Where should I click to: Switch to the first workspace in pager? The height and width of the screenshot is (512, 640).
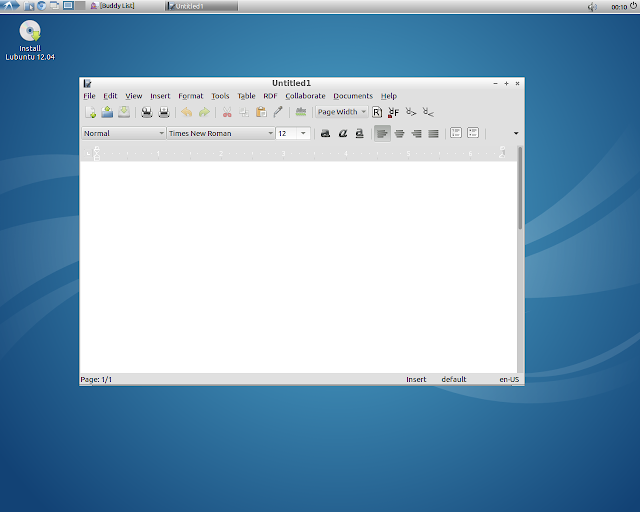[x=68, y=6]
